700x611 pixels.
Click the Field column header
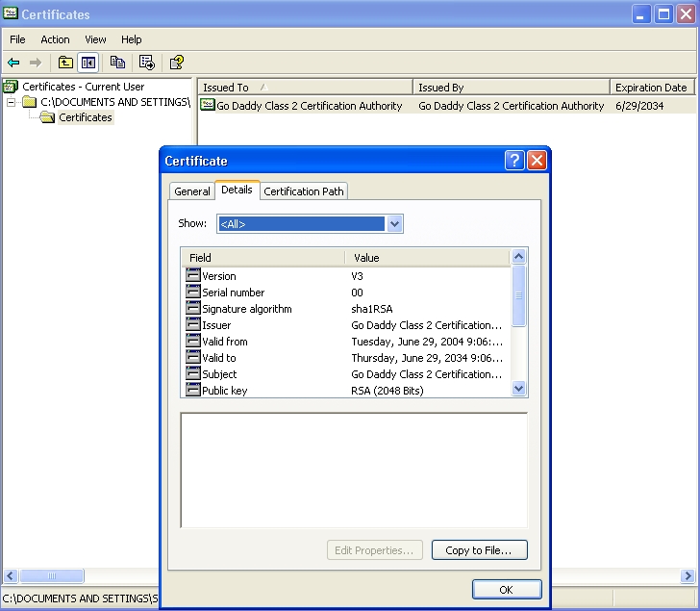(x=263, y=258)
